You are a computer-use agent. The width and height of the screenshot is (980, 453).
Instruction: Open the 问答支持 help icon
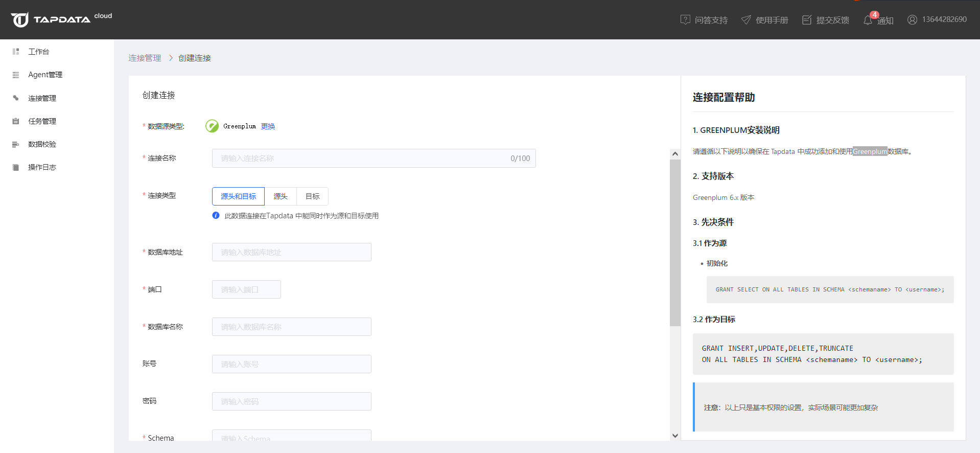tap(685, 19)
